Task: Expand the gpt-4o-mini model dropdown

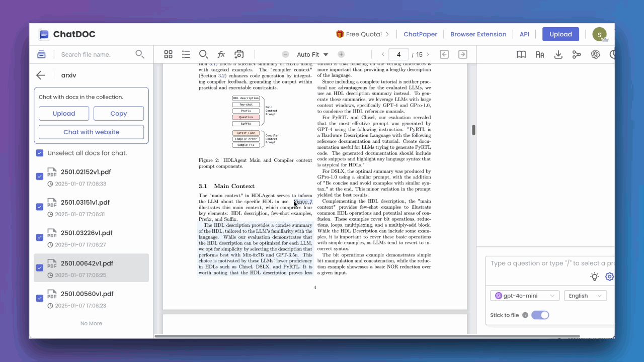Action: (x=525, y=296)
